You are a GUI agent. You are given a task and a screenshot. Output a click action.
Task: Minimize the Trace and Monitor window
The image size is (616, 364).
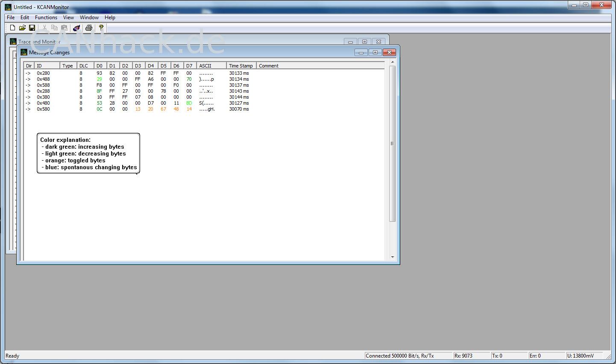click(x=350, y=42)
